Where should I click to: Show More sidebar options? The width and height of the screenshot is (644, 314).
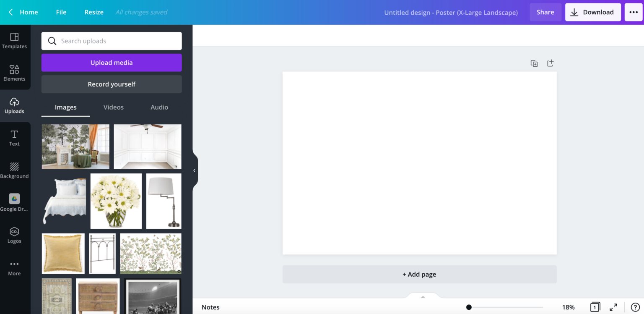14,268
